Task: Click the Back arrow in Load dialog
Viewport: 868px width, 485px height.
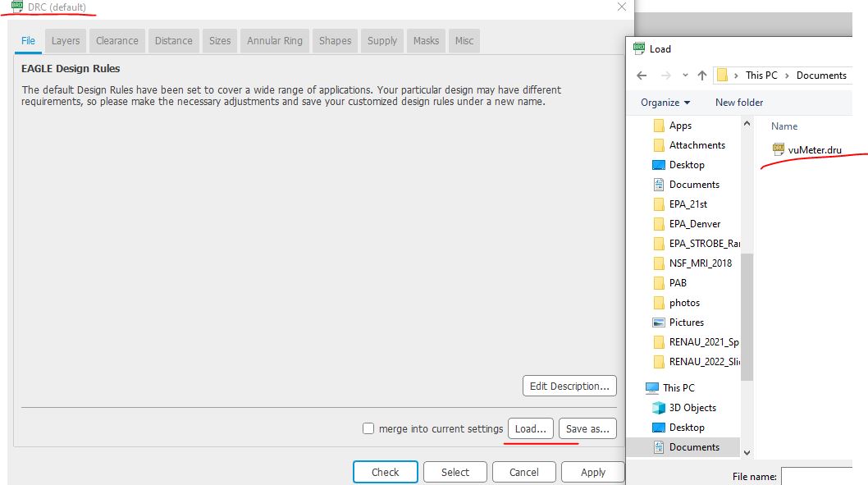Action: [x=642, y=75]
